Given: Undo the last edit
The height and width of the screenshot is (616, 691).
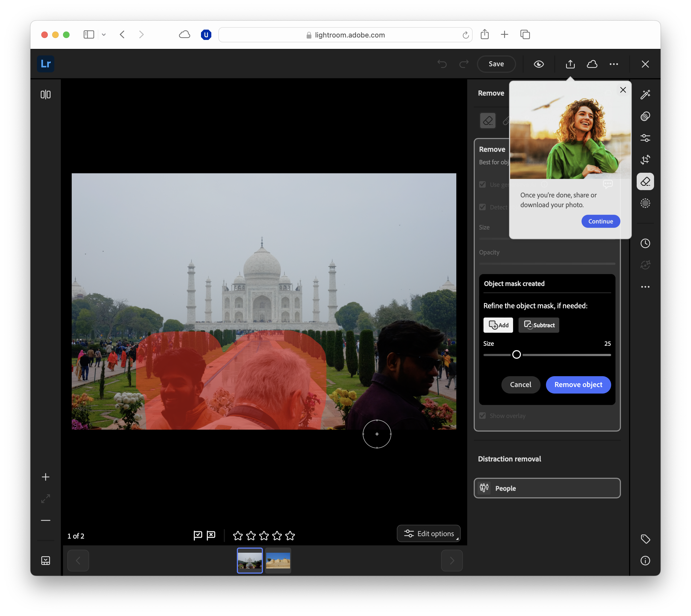Looking at the screenshot, I should 442,64.
